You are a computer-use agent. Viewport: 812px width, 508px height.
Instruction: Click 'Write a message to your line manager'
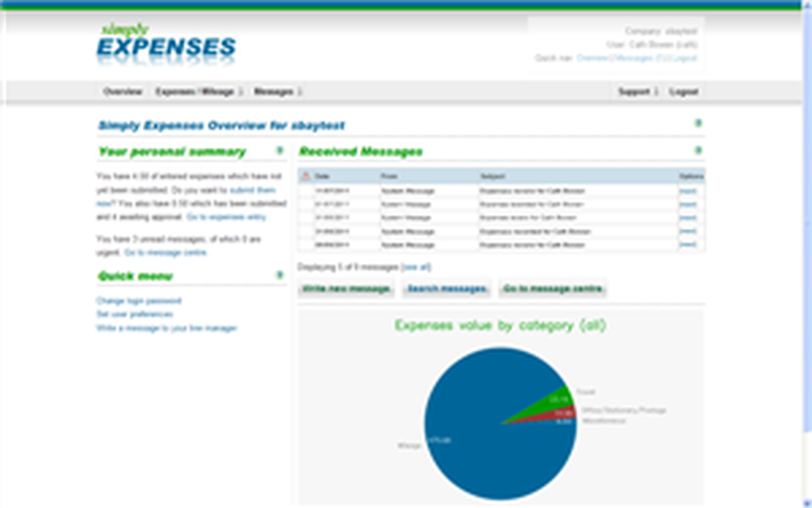(x=166, y=328)
